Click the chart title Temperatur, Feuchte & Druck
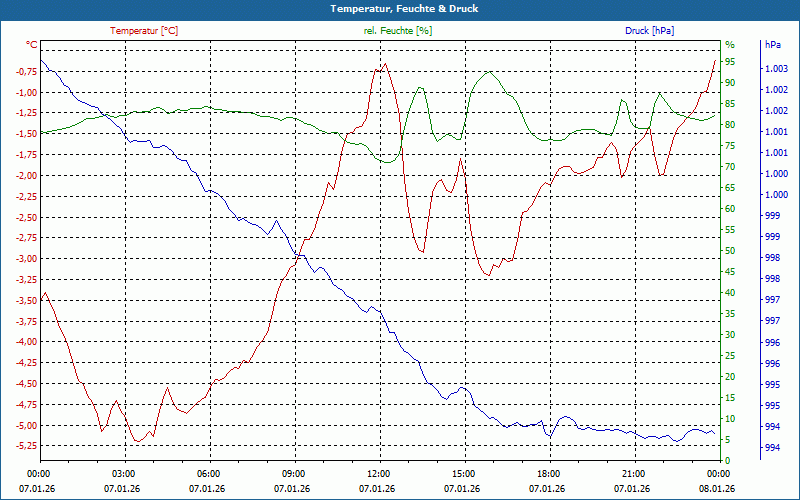Screen dimensions: 800x500 tap(404, 9)
